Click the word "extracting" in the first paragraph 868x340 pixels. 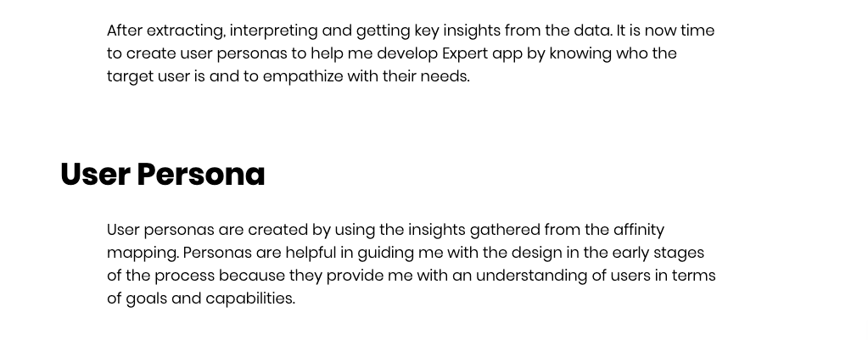tap(185, 31)
